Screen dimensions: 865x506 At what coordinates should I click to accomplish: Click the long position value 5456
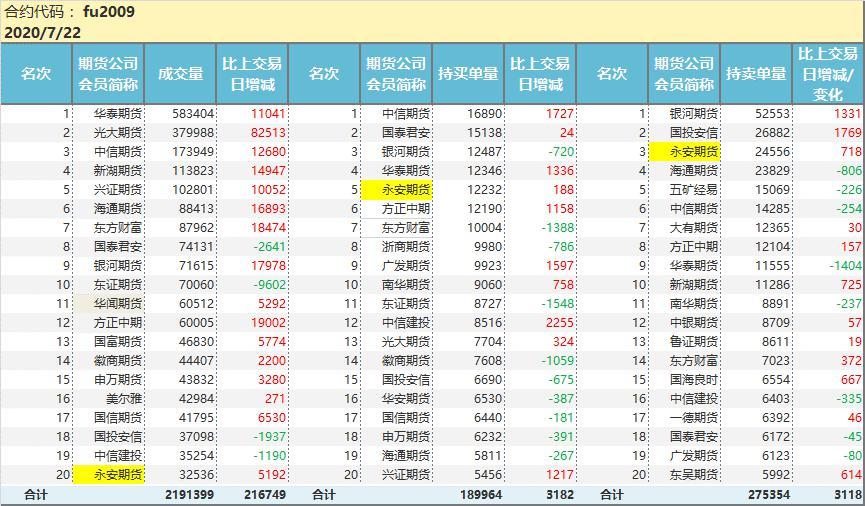point(488,475)
